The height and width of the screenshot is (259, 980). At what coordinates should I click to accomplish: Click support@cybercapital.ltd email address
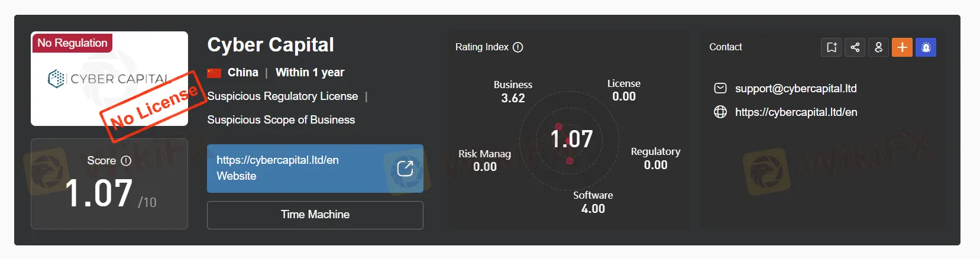click(x=795, y=89)
